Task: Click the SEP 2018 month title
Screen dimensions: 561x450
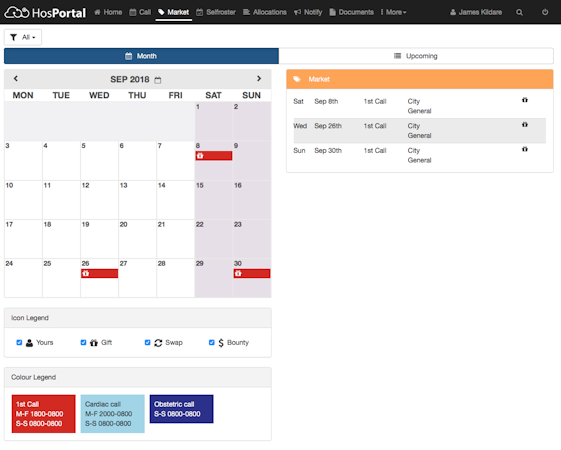Action: (x=130, y=79)
